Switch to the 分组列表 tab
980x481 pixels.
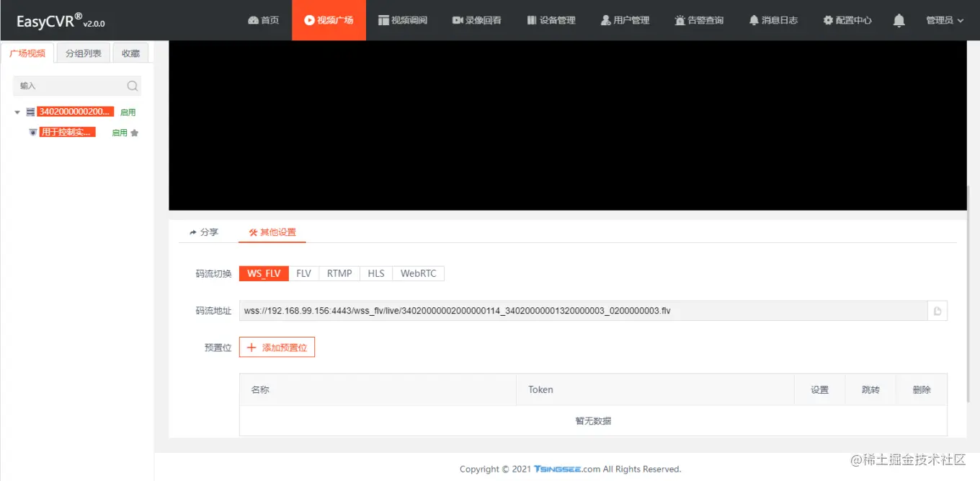pyautogui.click(x=84, y=53)
